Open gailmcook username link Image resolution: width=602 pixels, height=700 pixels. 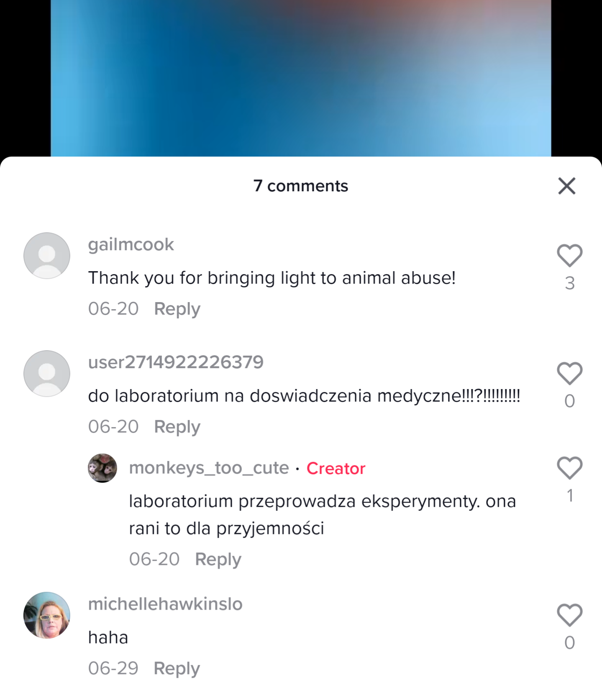(131, 245)
